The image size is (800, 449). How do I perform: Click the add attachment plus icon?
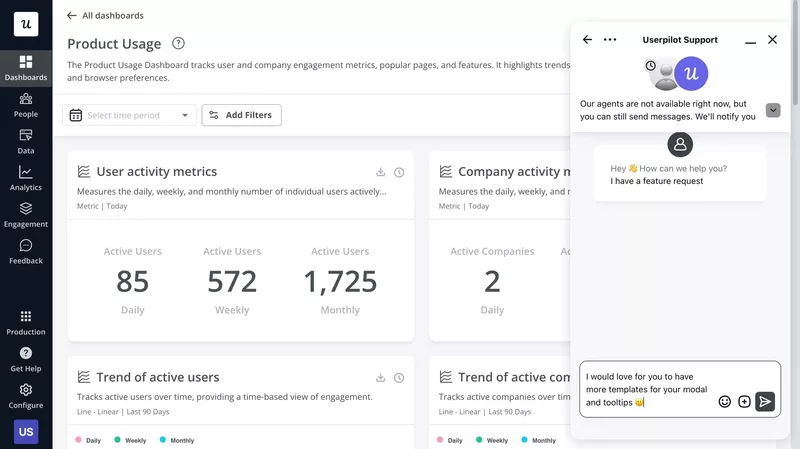click(744, 401)
